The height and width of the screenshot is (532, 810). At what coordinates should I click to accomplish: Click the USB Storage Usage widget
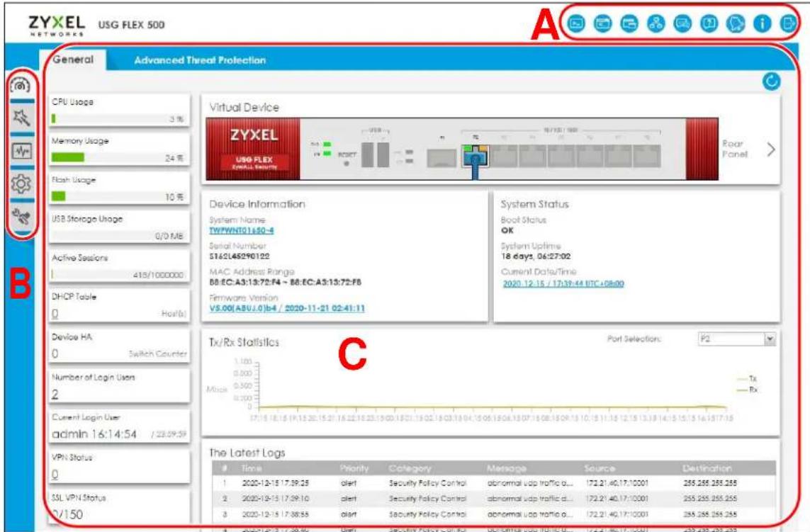coord(119,228)
